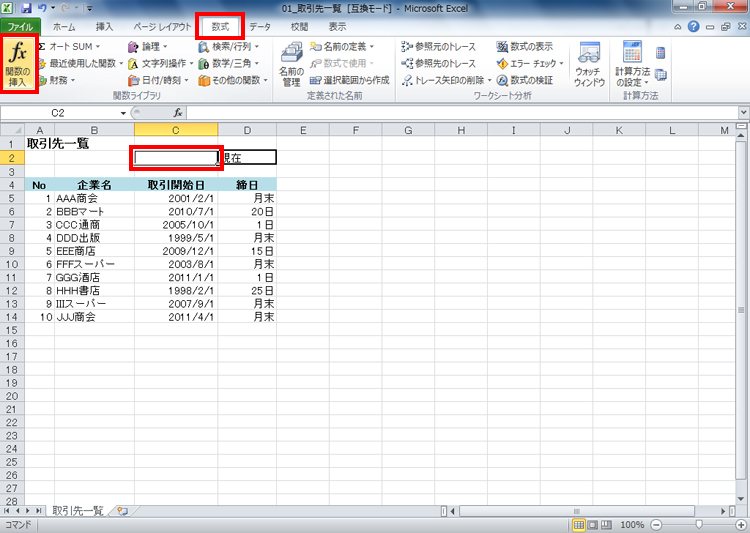Click the vertical scrollbar thumb
This screenshot has height=533, width=750.
[x=741, y=310]
